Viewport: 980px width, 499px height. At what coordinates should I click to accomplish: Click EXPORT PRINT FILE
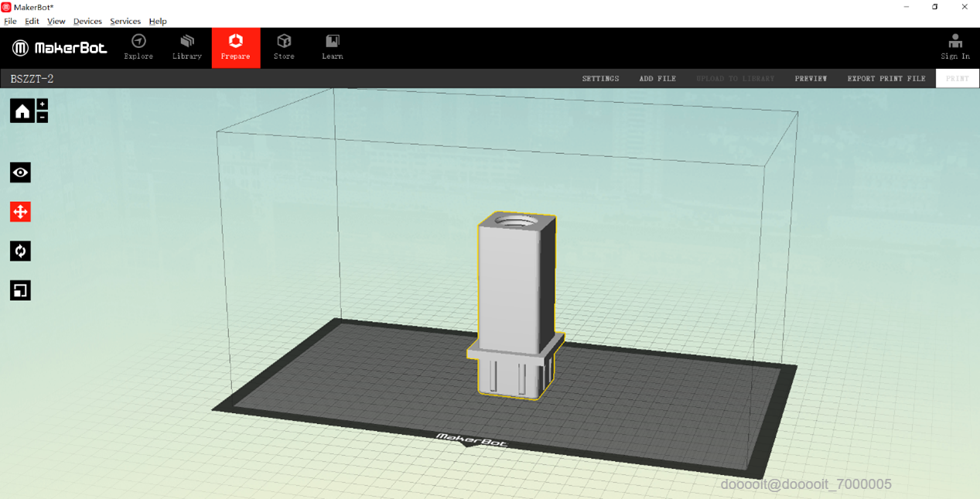(886, 79)
